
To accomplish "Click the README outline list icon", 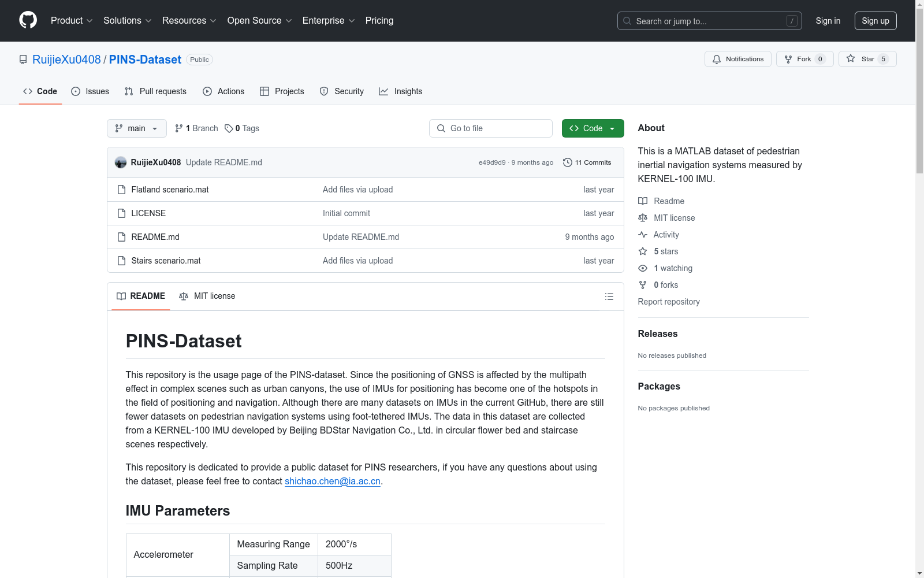I will (609, 297).
